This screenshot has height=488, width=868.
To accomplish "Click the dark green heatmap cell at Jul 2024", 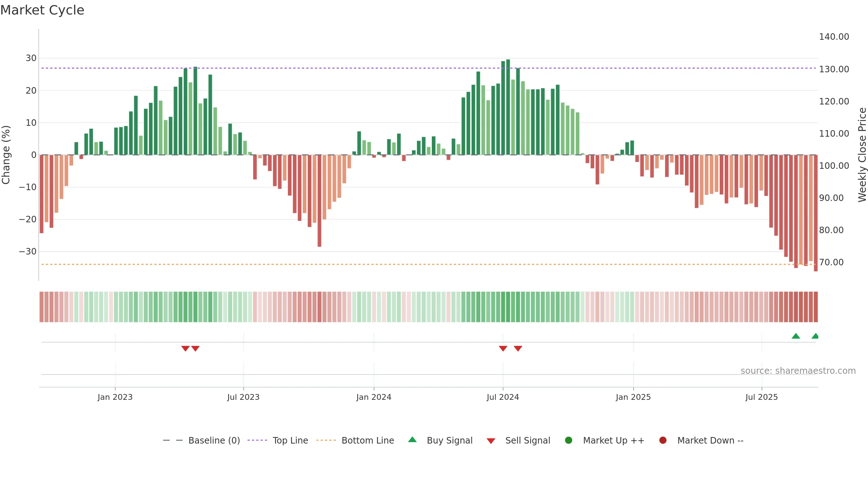I will coord(503,307).
